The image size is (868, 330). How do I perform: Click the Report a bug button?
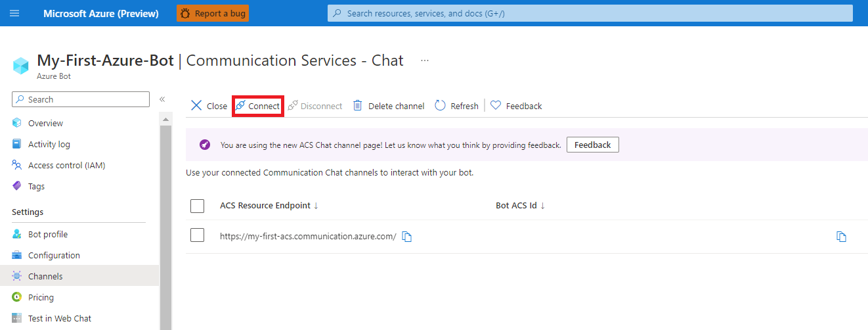(x=213, y=13)
